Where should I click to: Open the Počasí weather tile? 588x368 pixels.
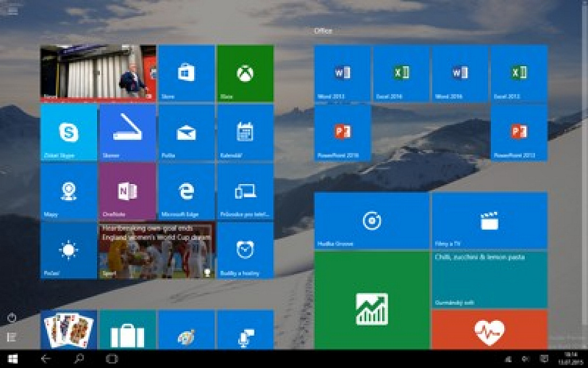[x=69, y=251]
